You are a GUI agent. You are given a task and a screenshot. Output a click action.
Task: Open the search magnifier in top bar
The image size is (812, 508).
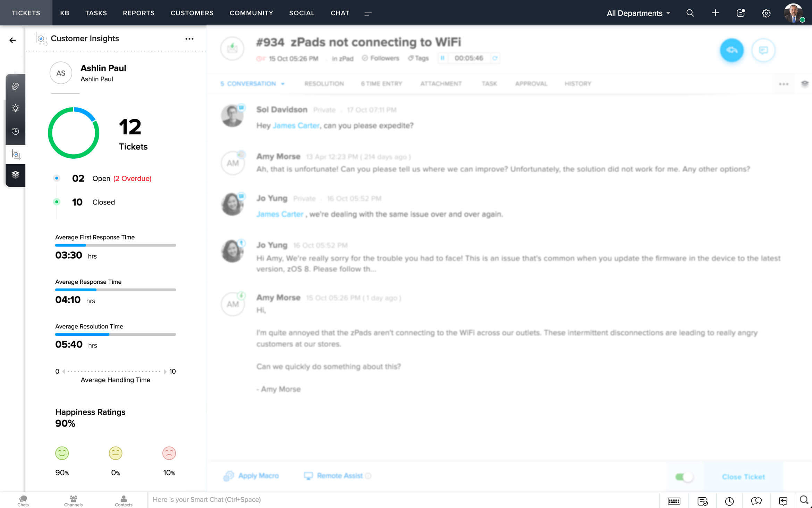pos(690,13)
